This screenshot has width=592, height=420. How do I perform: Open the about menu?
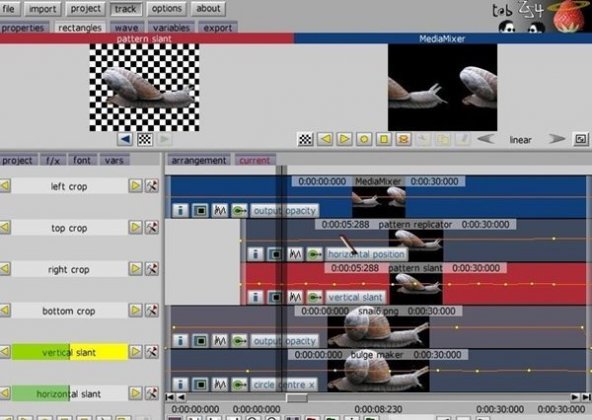click(x=208, y=8)
